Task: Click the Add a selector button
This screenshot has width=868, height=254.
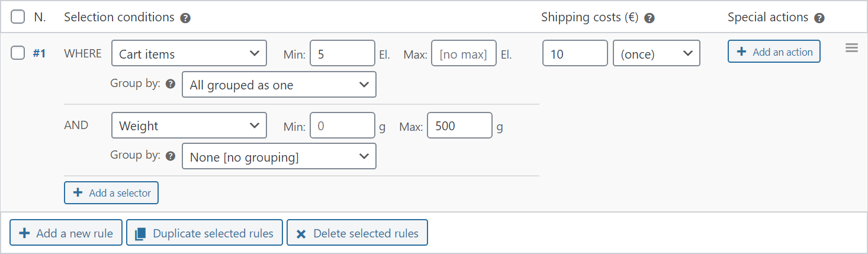Action: (111, 193)
